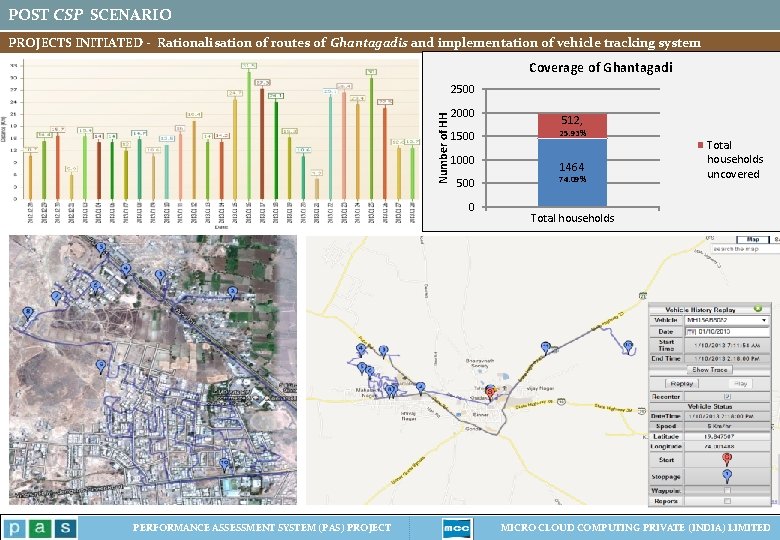
Task: Open the calendar icon beside the Date field
Action: pos(690,331)
